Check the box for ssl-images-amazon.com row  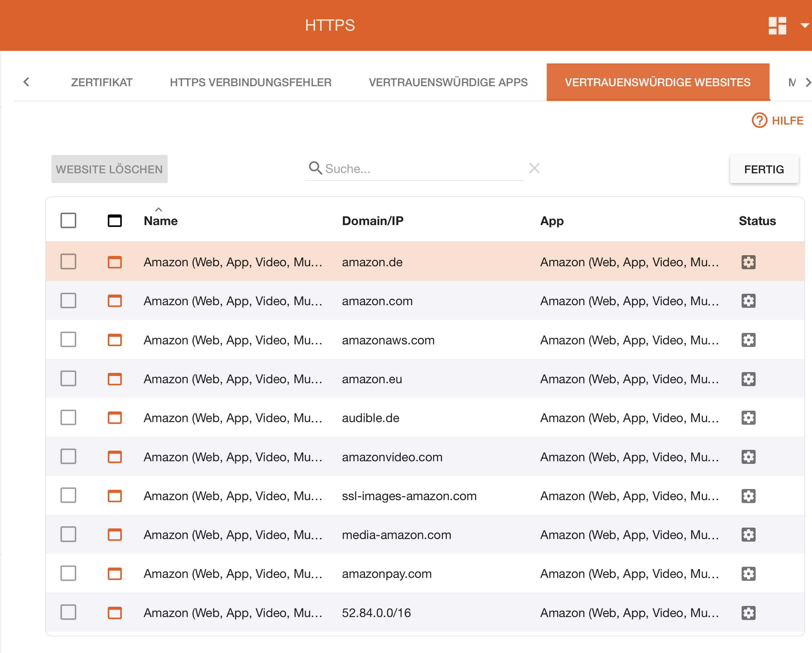[68, 495]
